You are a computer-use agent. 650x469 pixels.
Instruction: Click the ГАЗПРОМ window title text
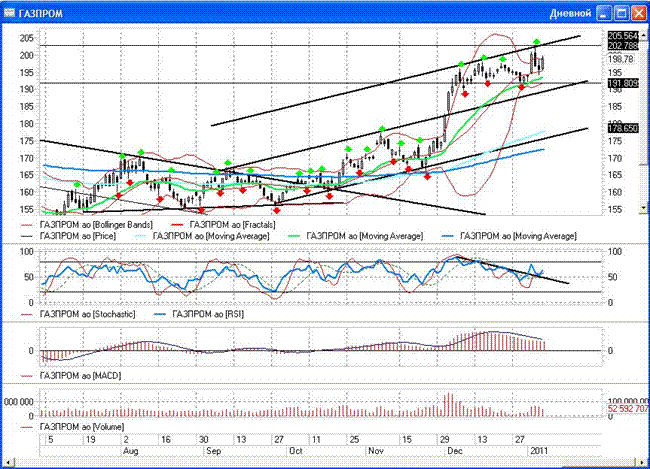41,14
